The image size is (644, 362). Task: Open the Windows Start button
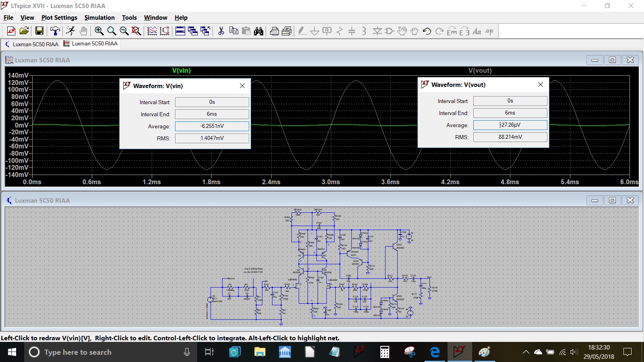coord(12,352)
